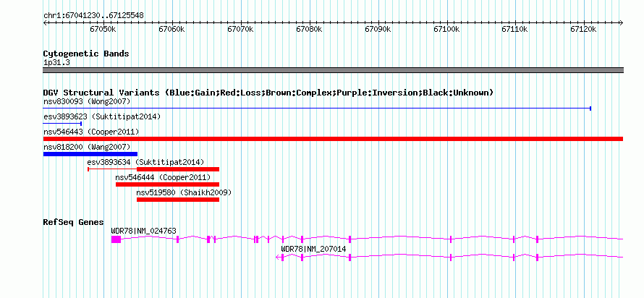Click the 67050k ruler tick label
Image resolution: width=644 pixels, height=298 pixels.
tap(103, 29)
